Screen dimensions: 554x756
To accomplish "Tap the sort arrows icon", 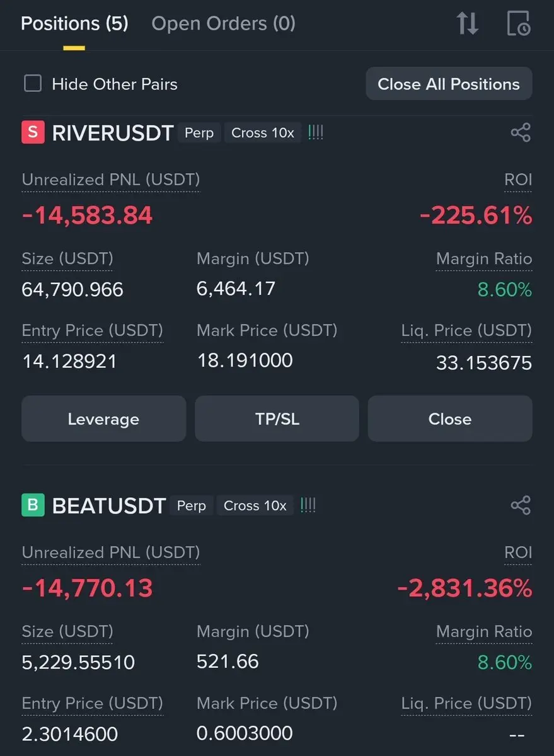I will coord(468,23).
